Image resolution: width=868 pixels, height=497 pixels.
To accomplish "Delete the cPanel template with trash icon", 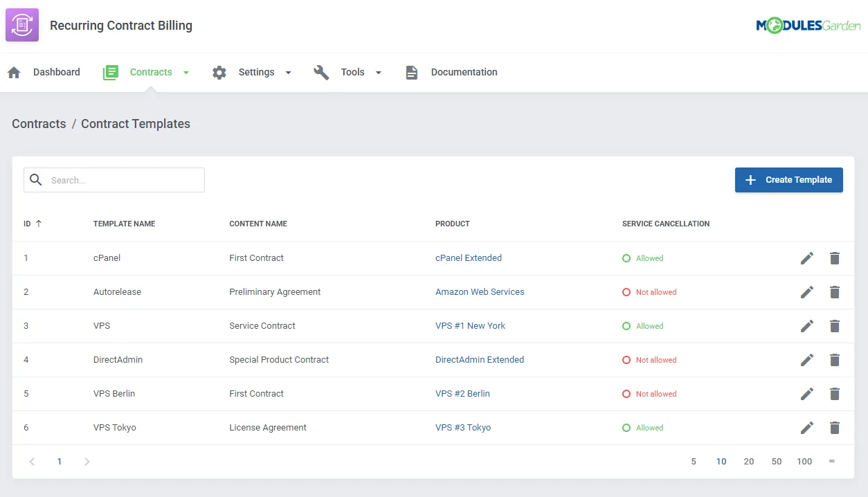I will (x=835, y=258).
